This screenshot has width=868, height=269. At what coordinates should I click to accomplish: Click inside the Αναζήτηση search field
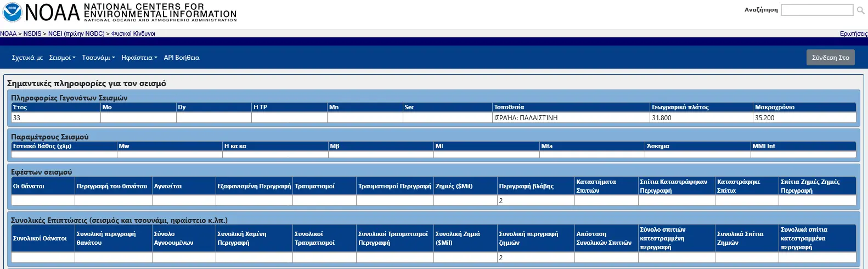tap(816, 10)
